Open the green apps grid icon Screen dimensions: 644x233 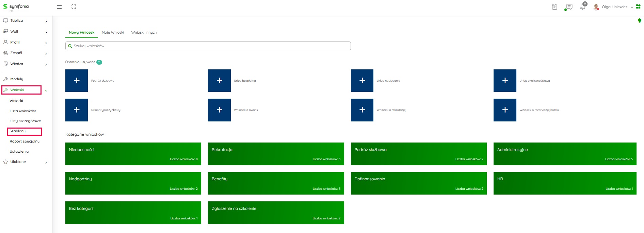tap(638, 7)
